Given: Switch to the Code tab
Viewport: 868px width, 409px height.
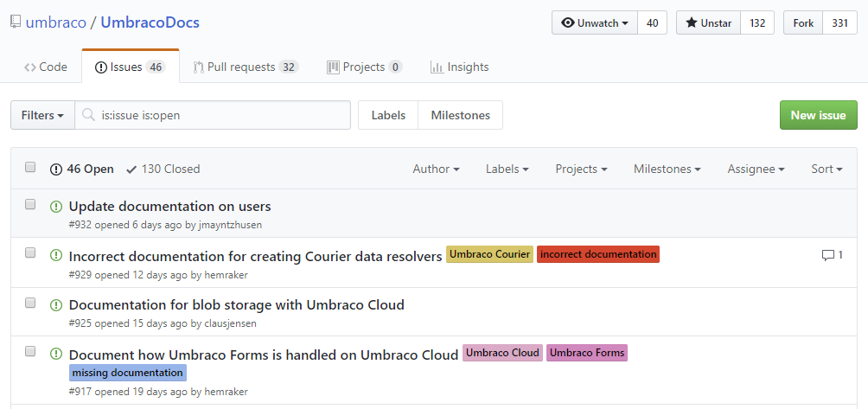Looking at the screenshot, I should pos(46,67).
